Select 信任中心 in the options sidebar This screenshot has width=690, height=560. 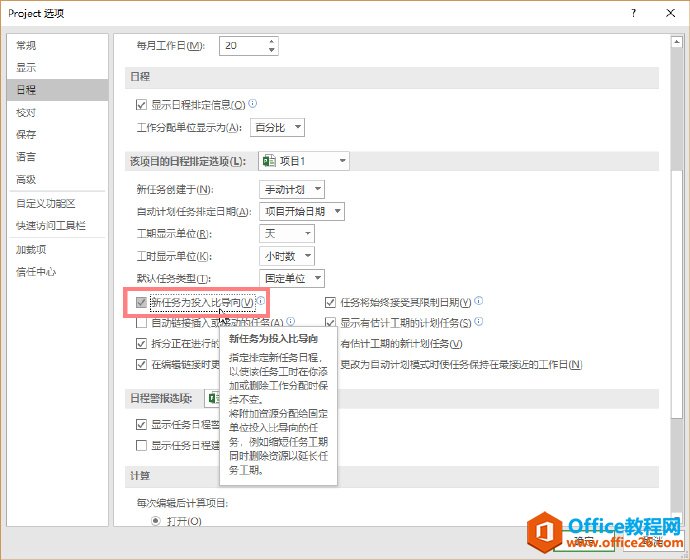[x=57, y=272]
